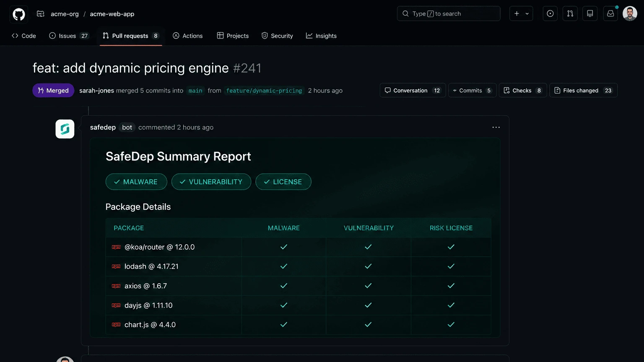This screenshot has height=362, width=644.
Task: Open the Conversation tab with 12 comments
Action: point(413,90)
